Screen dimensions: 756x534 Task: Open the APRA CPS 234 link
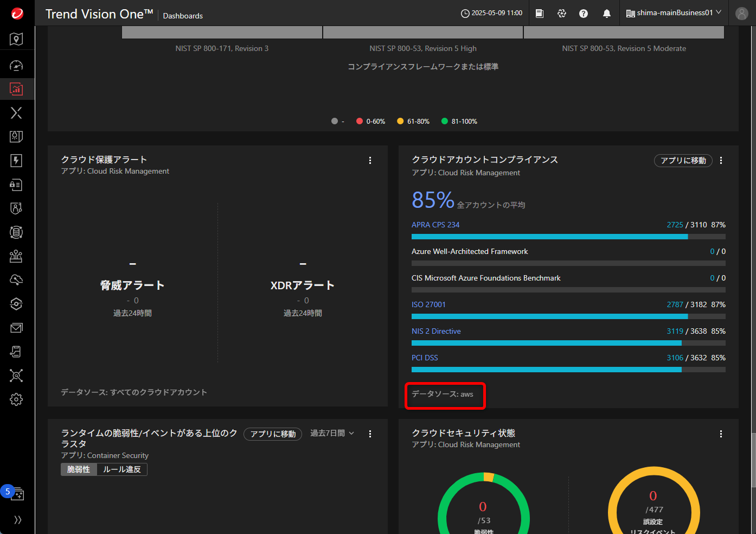[435, 225]
